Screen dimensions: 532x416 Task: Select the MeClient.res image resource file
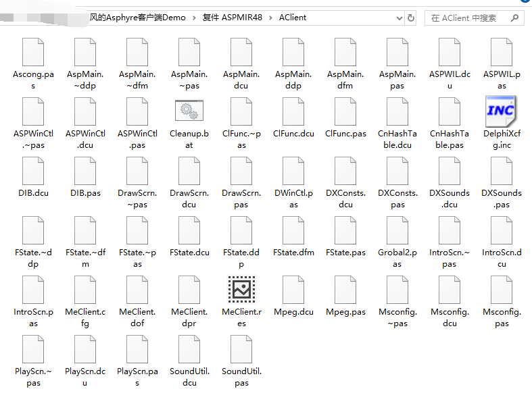pyautogui.click(x=241, y=290)
